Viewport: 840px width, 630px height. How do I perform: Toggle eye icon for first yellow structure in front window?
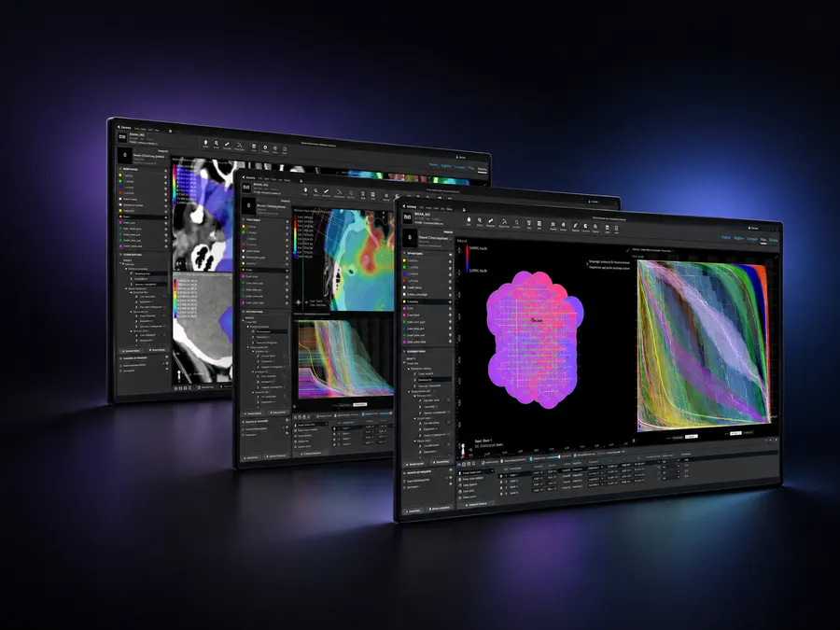(x=450, y=261)
